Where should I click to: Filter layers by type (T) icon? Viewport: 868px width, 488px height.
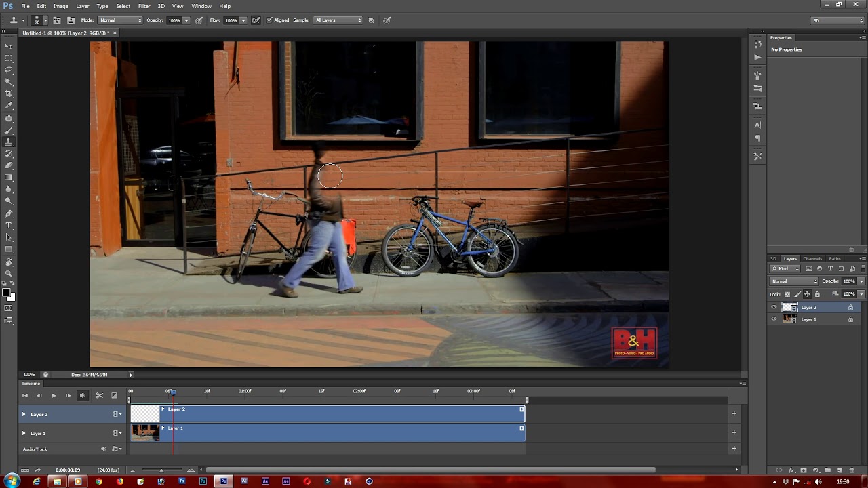830,269
